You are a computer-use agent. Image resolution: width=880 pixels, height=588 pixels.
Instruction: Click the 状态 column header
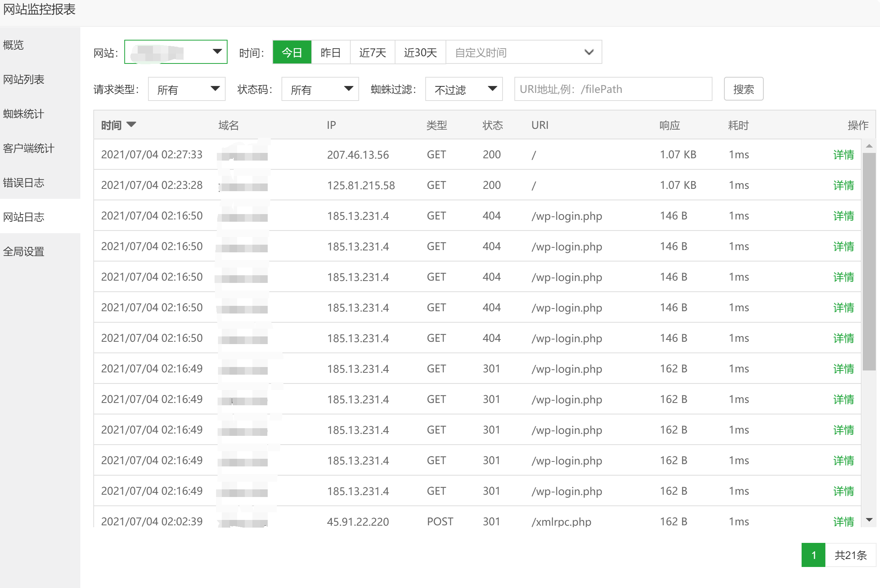tap(493, 125)
